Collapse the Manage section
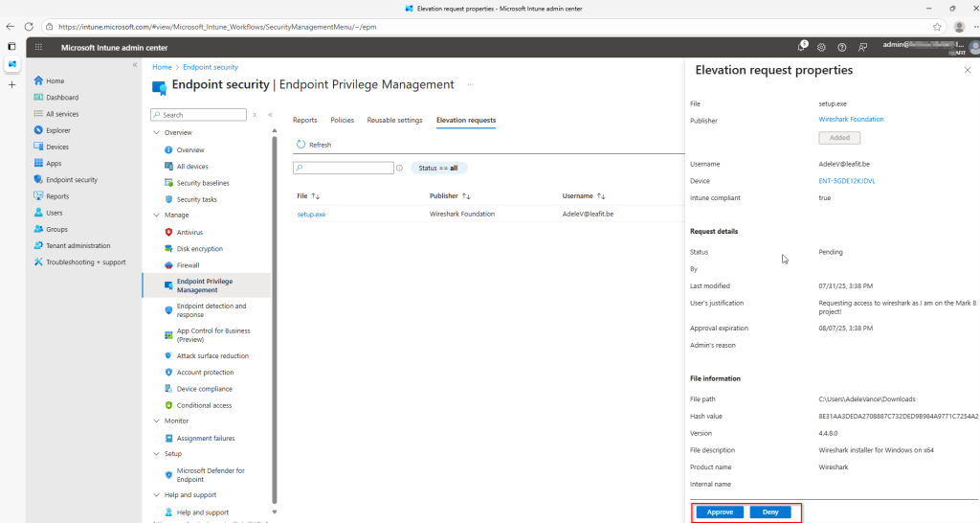The image size is (980, 523). click(x=156, y=216)
